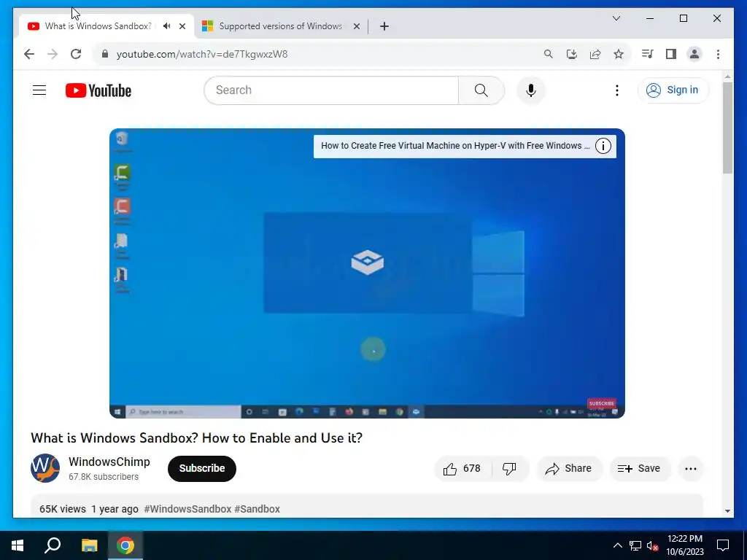Close the What is Windows Sandbox tab
The width and height of the screenshot is (747, 560).
[182, 26]
